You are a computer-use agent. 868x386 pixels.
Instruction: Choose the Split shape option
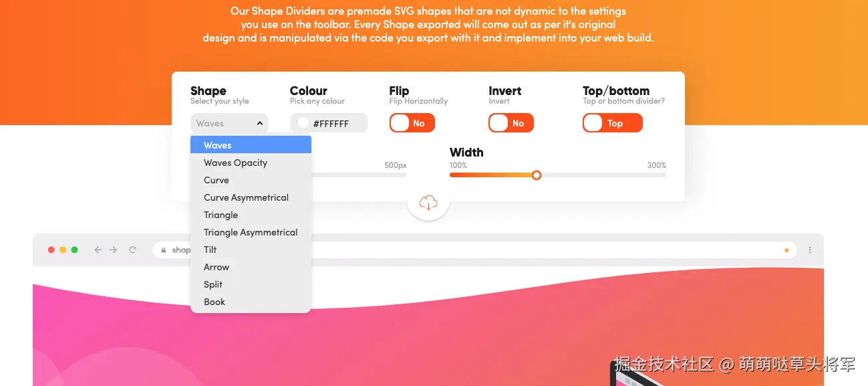(251, 284)
